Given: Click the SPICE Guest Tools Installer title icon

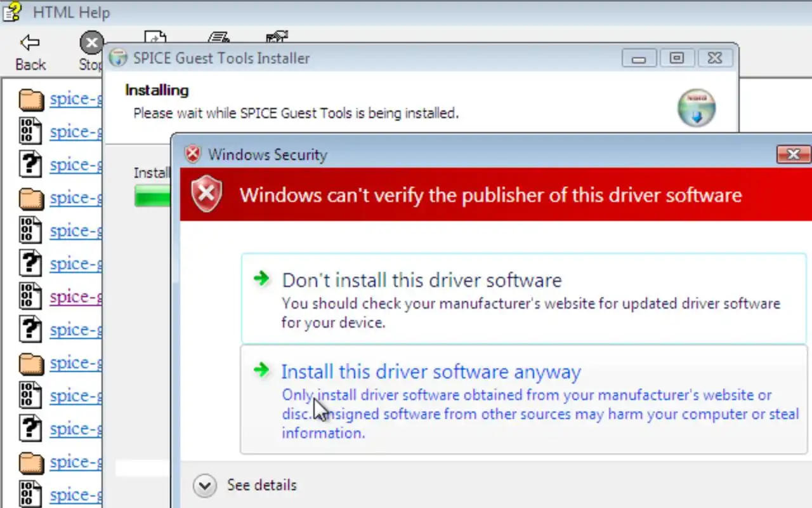Looking at the screenshot, I should click(118, 58).
